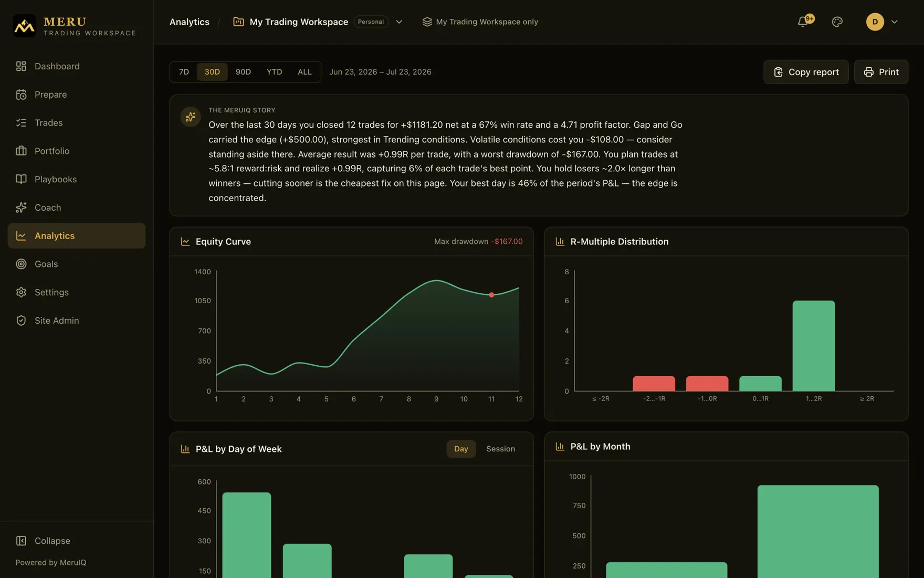Click the 1...2R green bar
924x578 pixels.
point(813,346)
